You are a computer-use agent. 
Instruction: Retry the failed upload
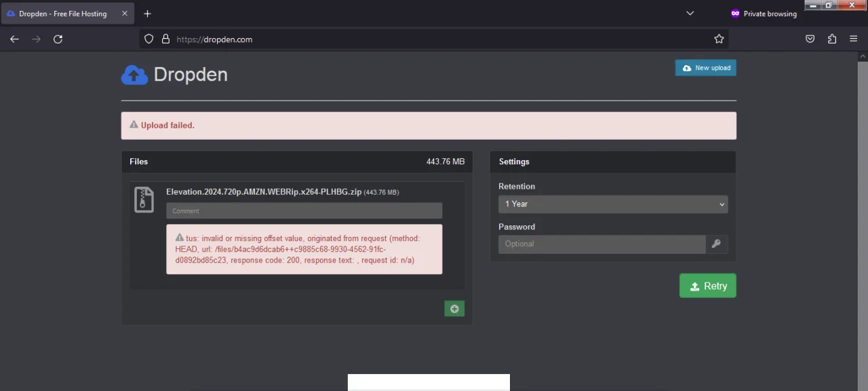coord(707,286)
